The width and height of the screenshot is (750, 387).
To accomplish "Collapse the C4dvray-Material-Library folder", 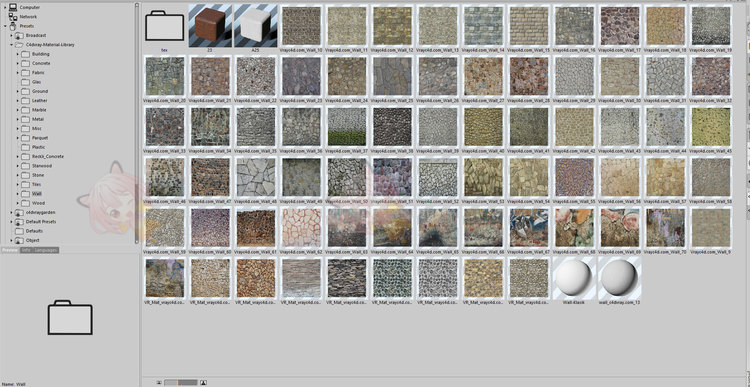I will pos(11,44).
